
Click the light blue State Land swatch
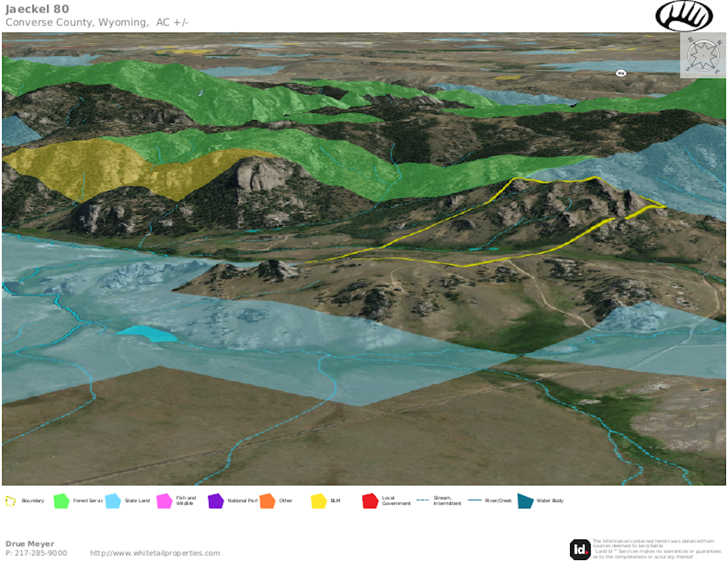tap(113, 501)
